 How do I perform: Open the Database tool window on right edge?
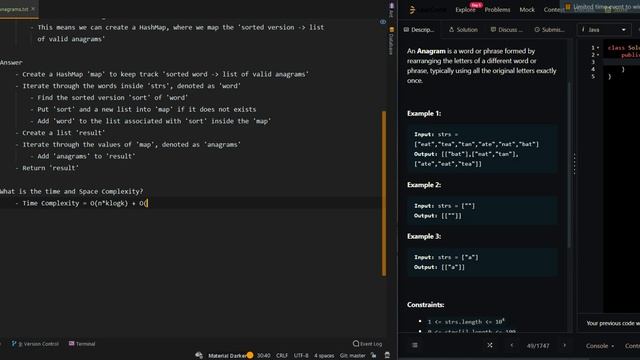pos(391,41)
